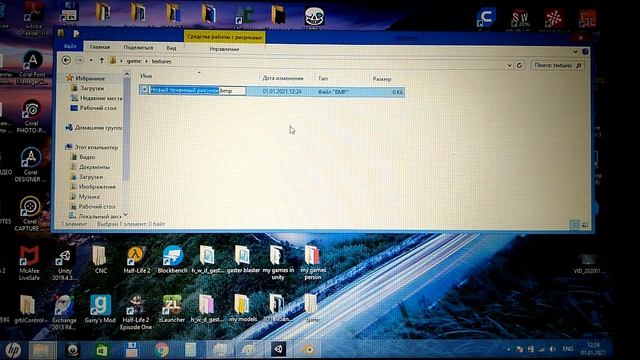Image resolution: width=640 pixels, height=360 pixels.
Task: Open Corel DESIGNER desktop shortcut
Action: [30, 164]
